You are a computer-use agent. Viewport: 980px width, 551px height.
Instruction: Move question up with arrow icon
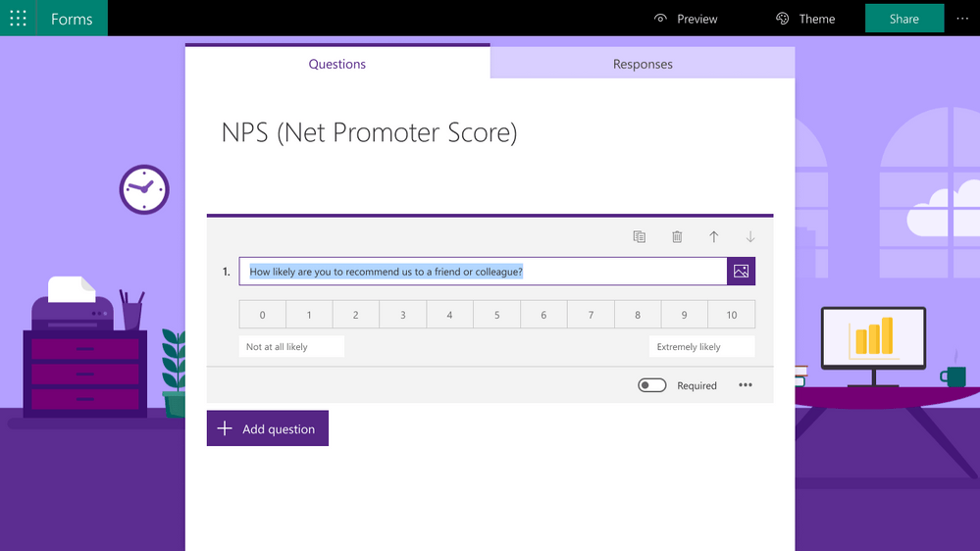(x=714, y=236)
